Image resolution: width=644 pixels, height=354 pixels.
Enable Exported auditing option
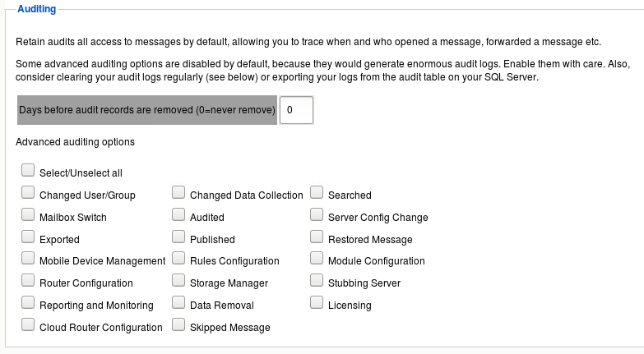pos(28,237)
